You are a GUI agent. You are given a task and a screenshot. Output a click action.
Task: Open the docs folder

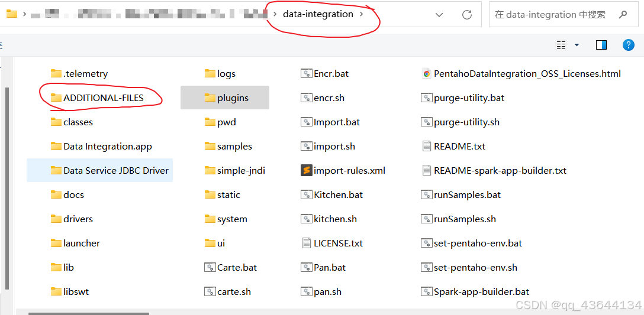[x=67, y=195]
